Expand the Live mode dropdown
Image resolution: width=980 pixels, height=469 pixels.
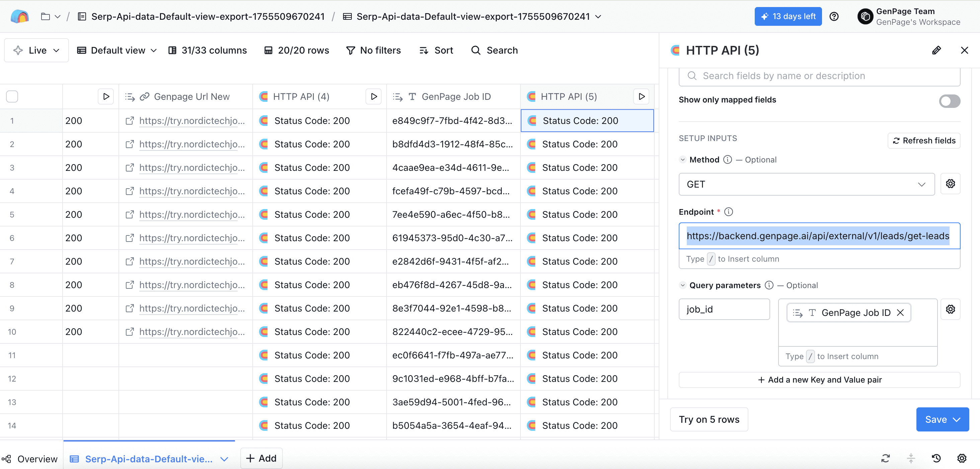point(36,50)
